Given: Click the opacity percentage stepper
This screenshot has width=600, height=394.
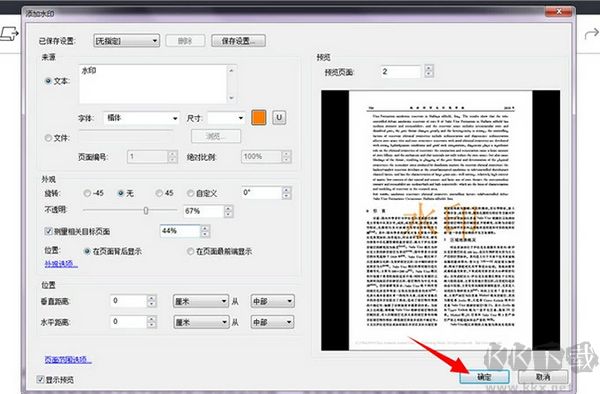Looking at the screenshot, I should 228,211.
